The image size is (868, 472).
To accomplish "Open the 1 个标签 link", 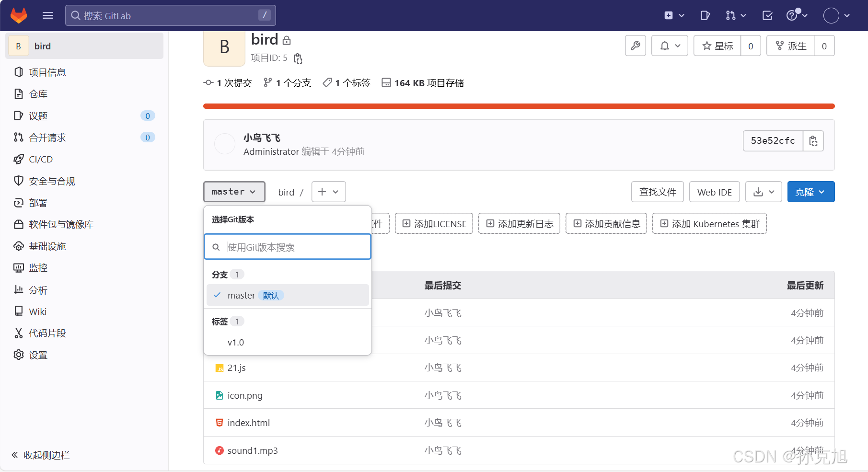I will tap(347, 83).
